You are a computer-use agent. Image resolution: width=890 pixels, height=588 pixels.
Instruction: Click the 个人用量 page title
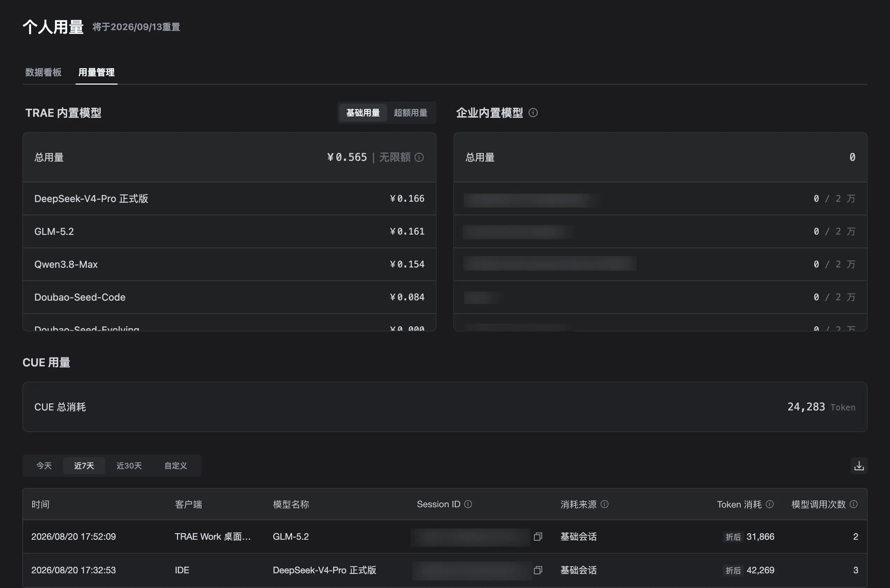click(53, 27)
